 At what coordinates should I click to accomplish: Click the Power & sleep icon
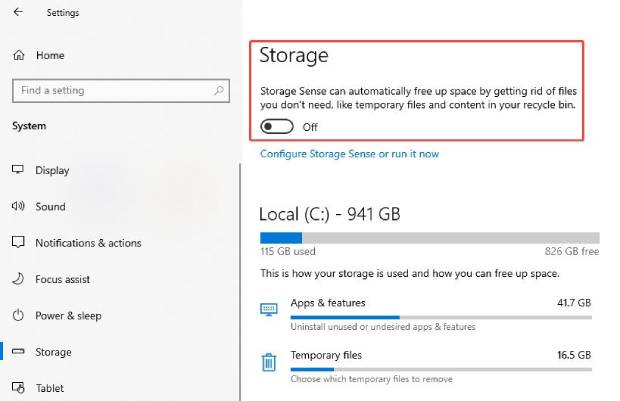click(x=18, y=316)
